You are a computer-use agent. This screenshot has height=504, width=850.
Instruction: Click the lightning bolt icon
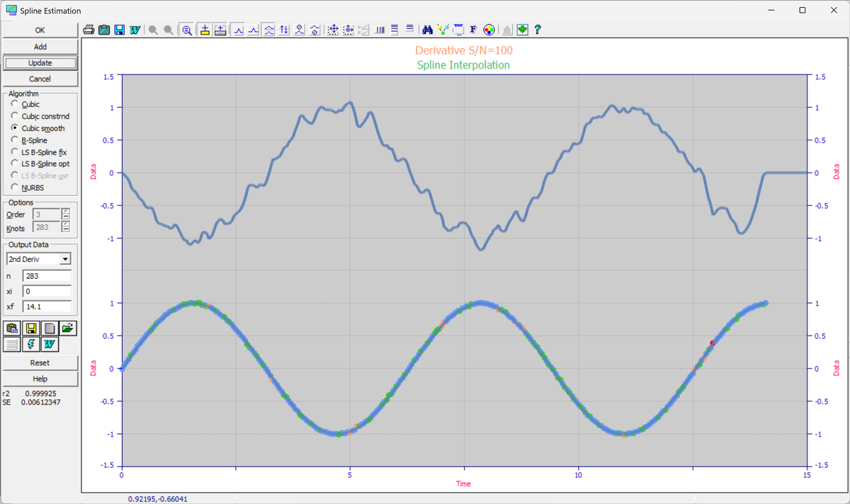(31, 344)
